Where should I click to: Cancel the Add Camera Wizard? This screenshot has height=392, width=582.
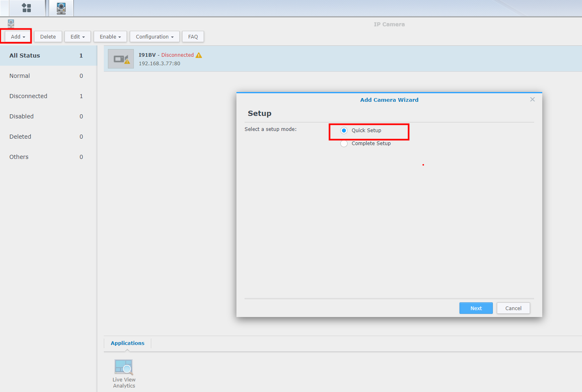point(513,308)
